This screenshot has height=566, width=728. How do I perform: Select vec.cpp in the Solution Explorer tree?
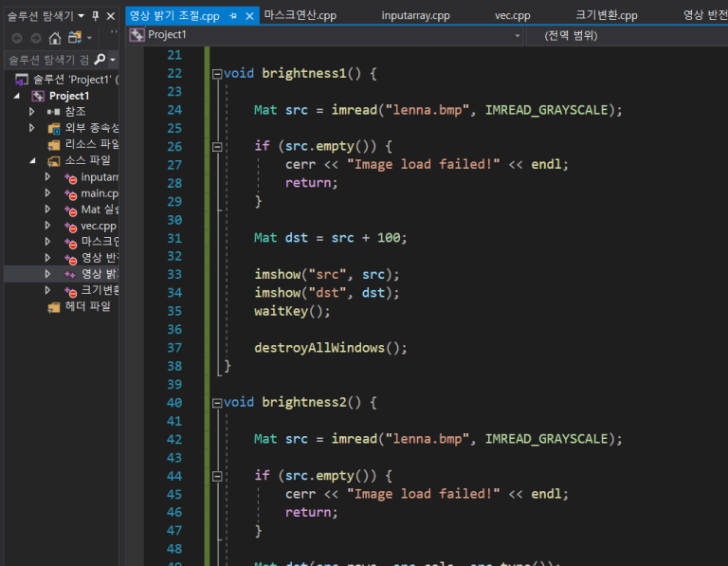(x=99, y=226)
